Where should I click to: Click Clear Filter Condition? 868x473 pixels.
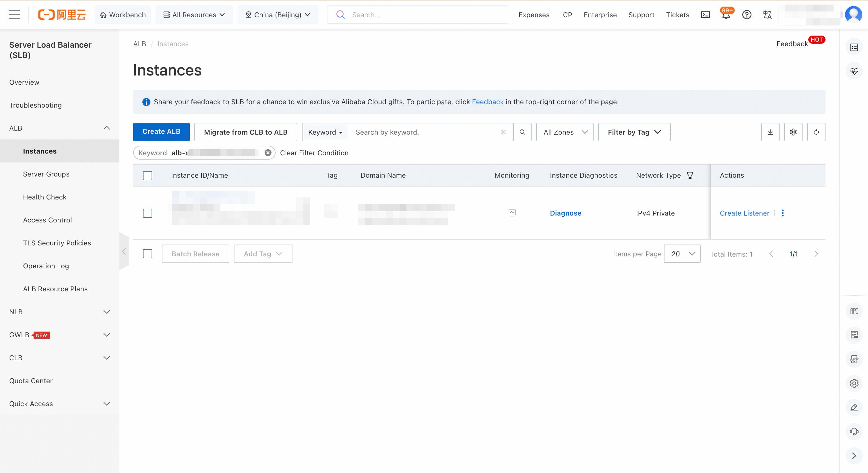(x=314, y=153)
